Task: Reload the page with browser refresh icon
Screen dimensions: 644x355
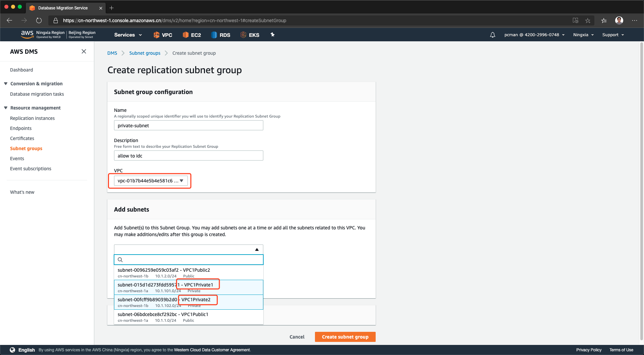Action: 39,20
